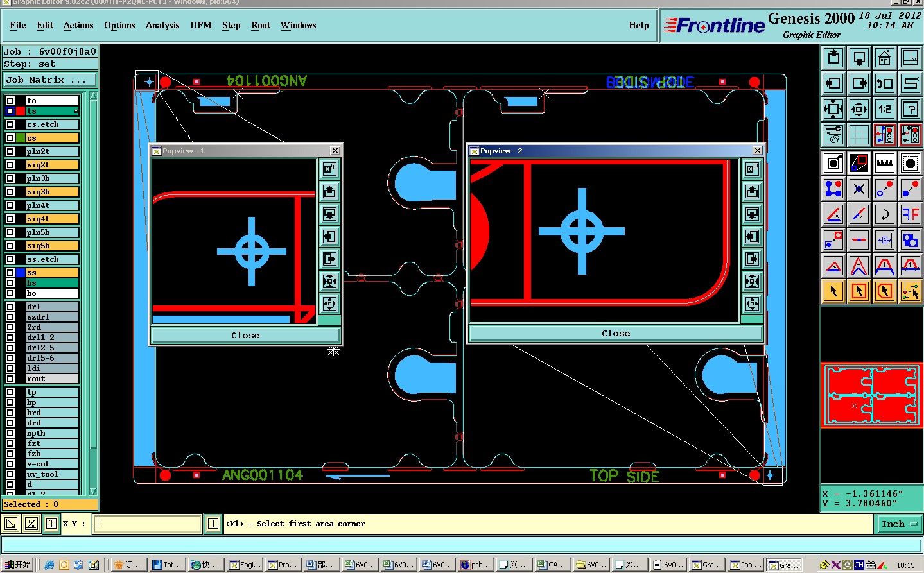Select the net selection tool
The width and height of the screenshot is (924, 573).
911,291
